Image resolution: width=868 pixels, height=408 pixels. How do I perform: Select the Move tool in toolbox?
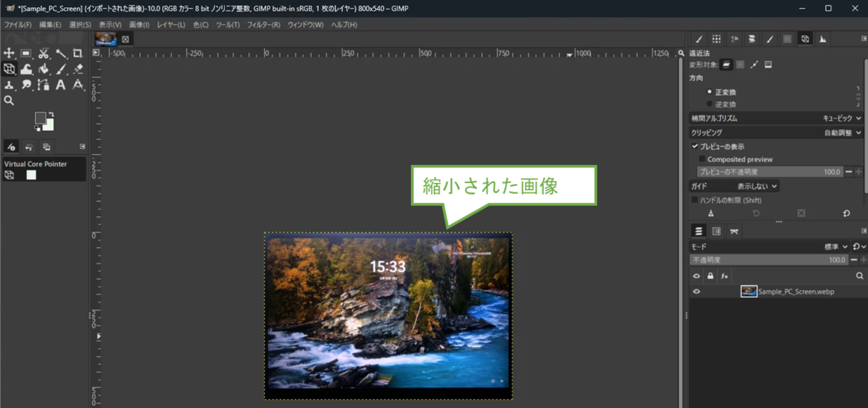(x=9, y=54)
